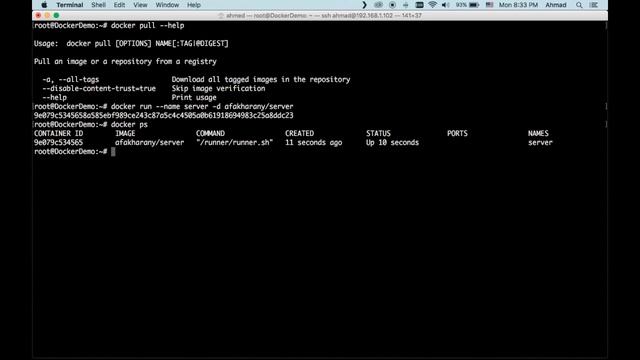Image resolution: width=640 pixels, height=360 pixels.
Task: Open the Help menu
Action: pos(193,5)
